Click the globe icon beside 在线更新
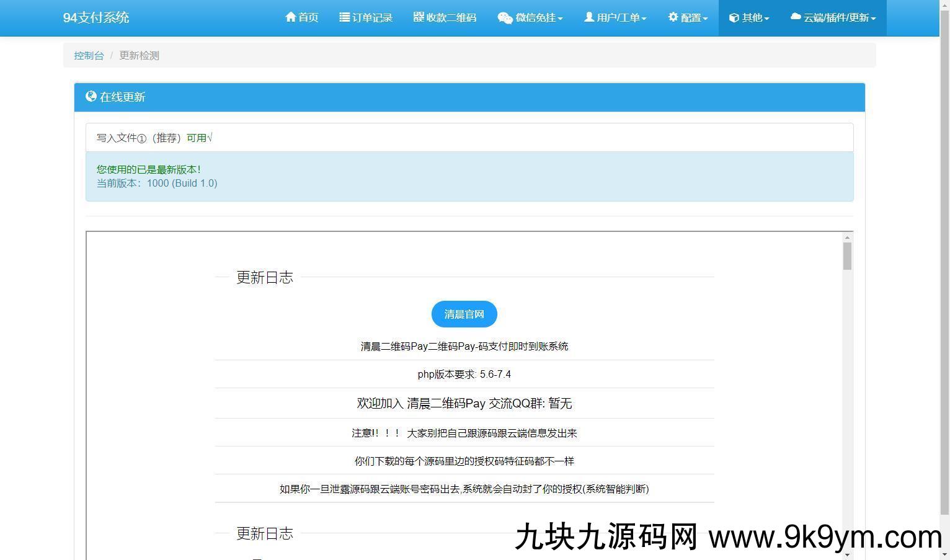The width and height of the screenshot is (950, 560). tap(91, 97)
